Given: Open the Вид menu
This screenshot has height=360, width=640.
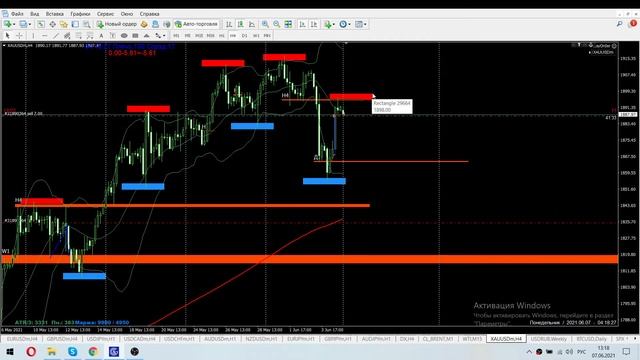Looking at the screenshot, I should click(x=35, y=14).
